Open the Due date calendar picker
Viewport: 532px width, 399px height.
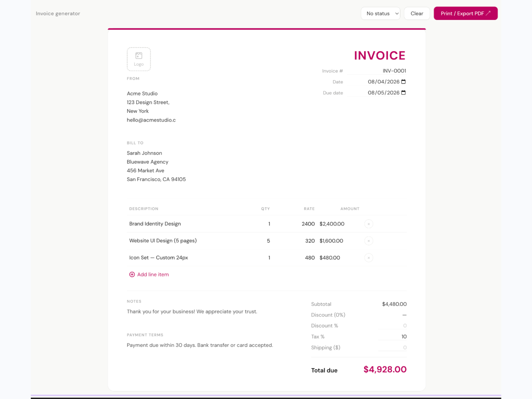pos(403,93)
